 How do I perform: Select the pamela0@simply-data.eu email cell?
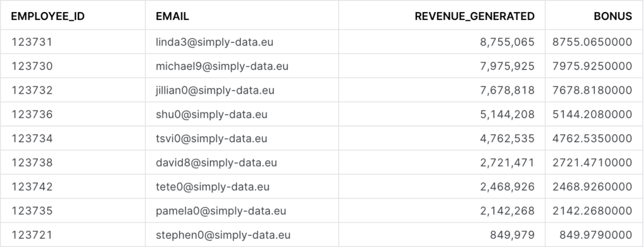(242, 211)
